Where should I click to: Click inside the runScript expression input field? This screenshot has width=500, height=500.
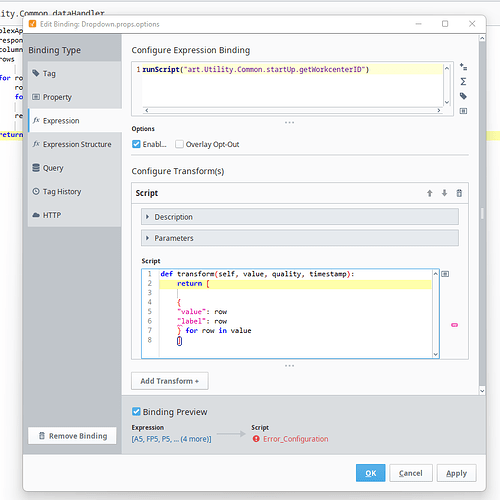292,85
